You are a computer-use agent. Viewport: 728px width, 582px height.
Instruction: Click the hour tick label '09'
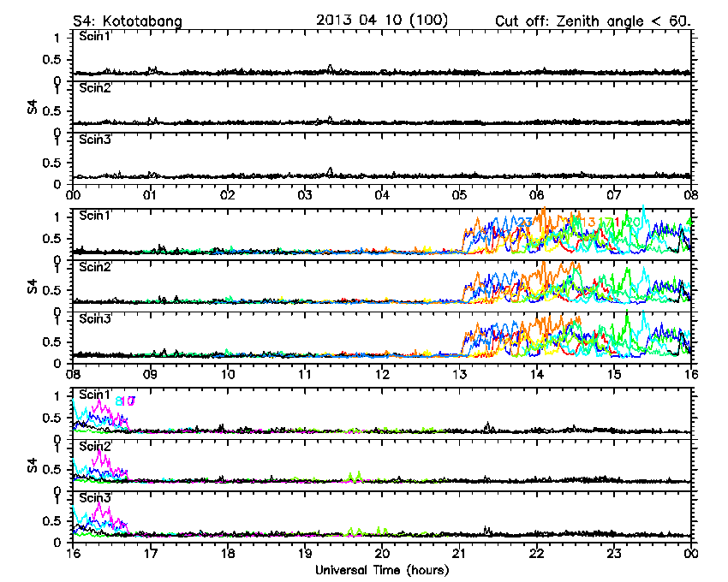click(150, 374)
